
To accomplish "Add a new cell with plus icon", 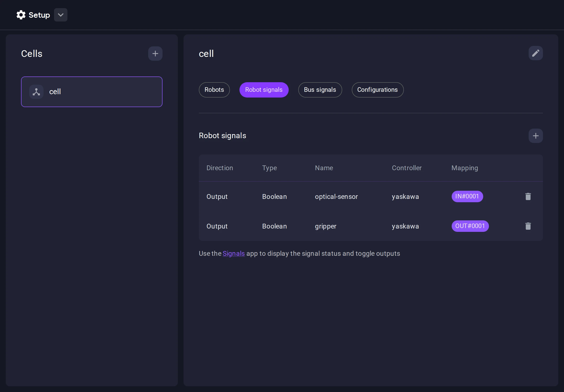I will pyautogui.click(x=155, y=54).
